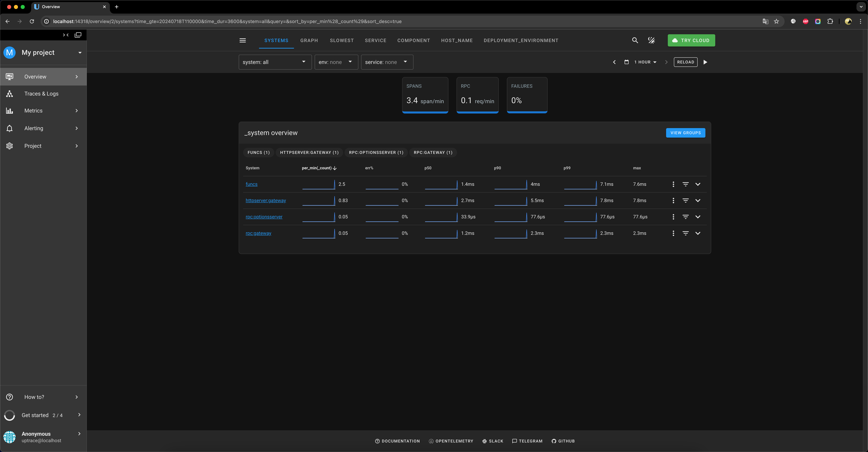This screenshot has height=452, width=868.
Task: Open the Alerting bell sidebar item
Action: (x=34, y=128)
